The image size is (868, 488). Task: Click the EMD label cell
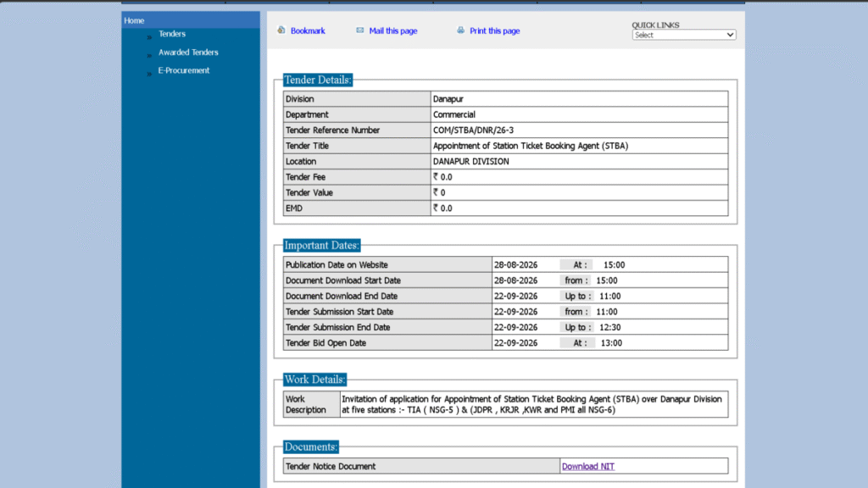tap(357, 208)
